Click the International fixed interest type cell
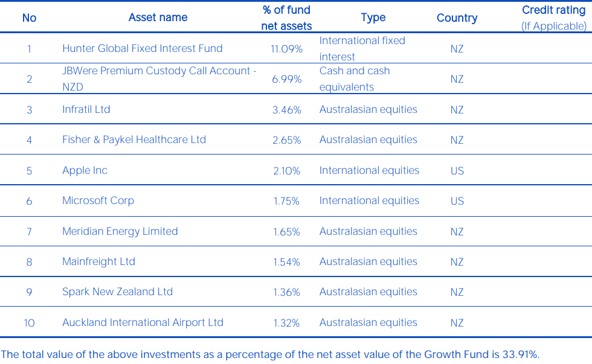The image size is (592, 364). pyautogui.click(x=362, y=49)
